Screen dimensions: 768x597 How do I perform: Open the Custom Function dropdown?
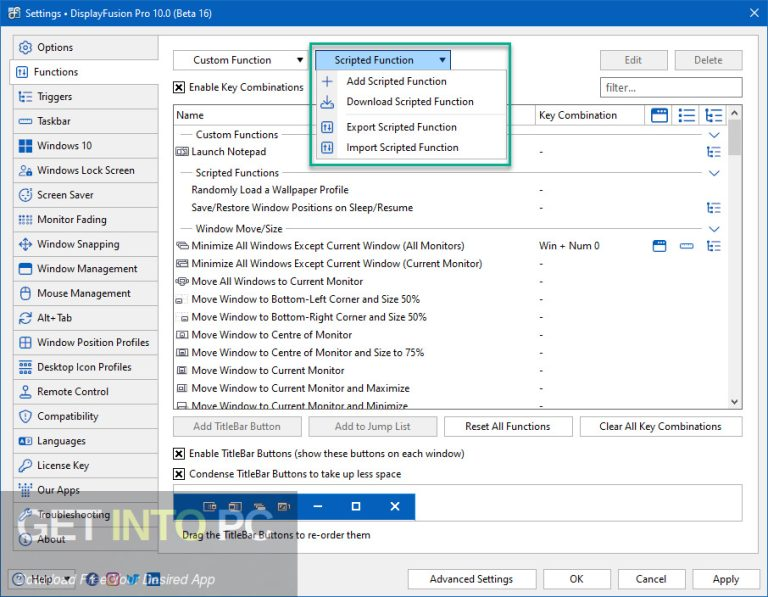click(239, 60)
